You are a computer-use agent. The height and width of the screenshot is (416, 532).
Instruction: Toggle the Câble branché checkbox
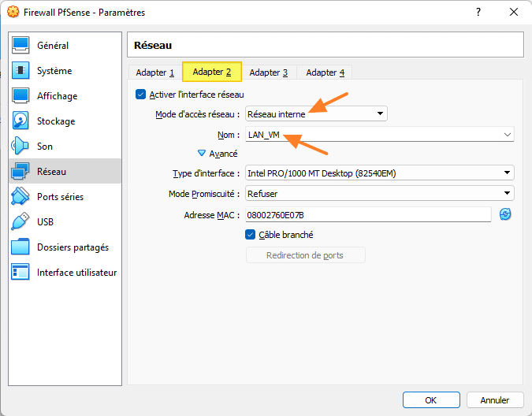251,235
